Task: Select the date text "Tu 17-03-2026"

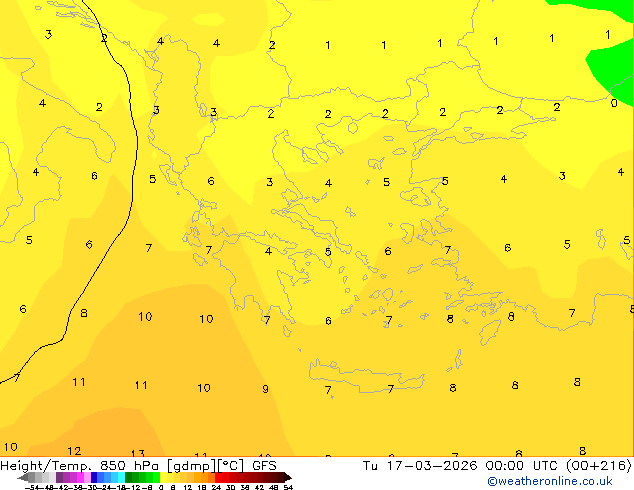Action: [x=420, y=466]
